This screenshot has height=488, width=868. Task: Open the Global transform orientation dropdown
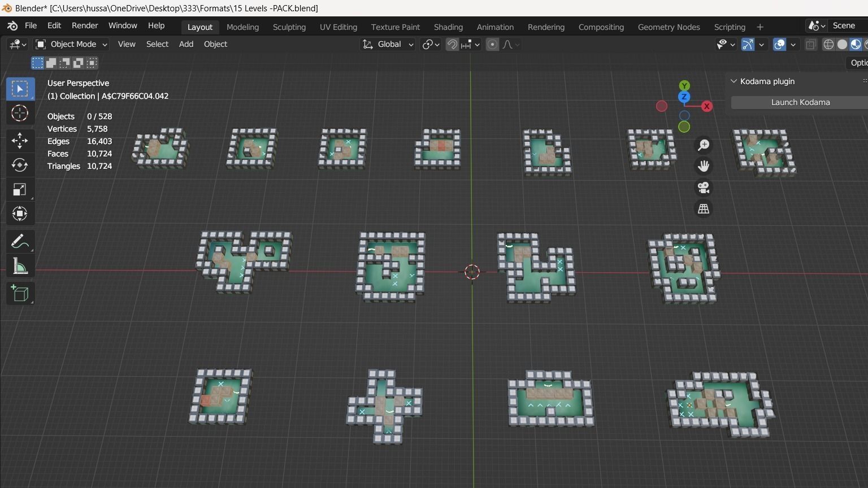(388, 45)
